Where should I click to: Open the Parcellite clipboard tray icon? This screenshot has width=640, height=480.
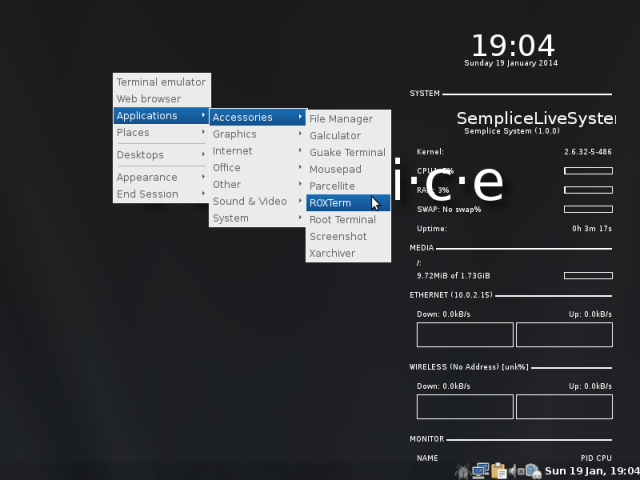point(498,471)
